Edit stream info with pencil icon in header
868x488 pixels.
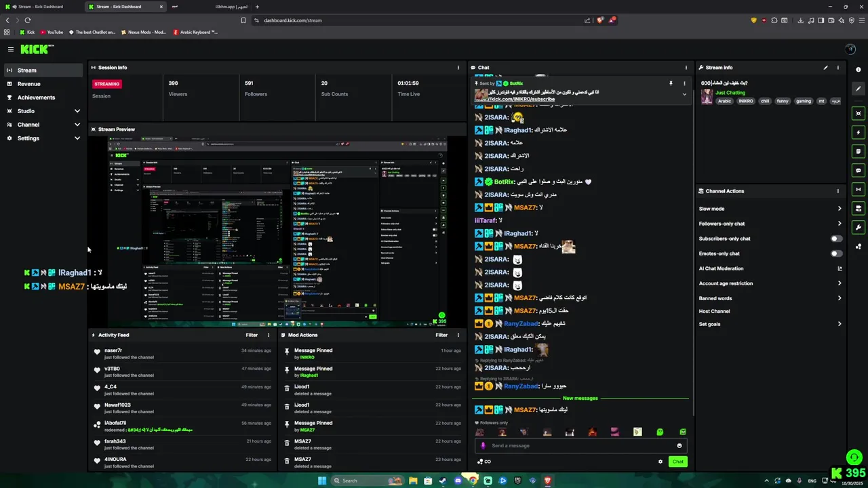tap(825, 68)
